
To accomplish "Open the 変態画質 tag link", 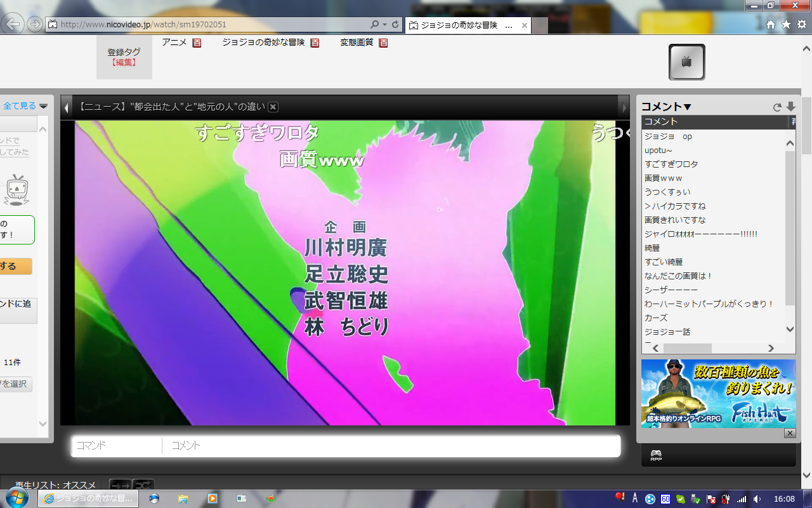I will point(357,43).
